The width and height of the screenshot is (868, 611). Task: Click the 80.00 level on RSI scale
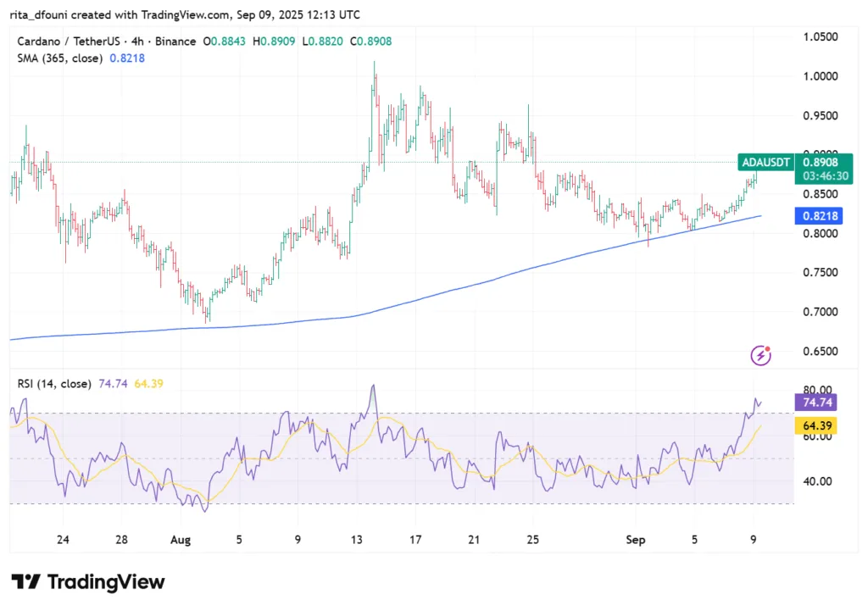coord(817,390)
